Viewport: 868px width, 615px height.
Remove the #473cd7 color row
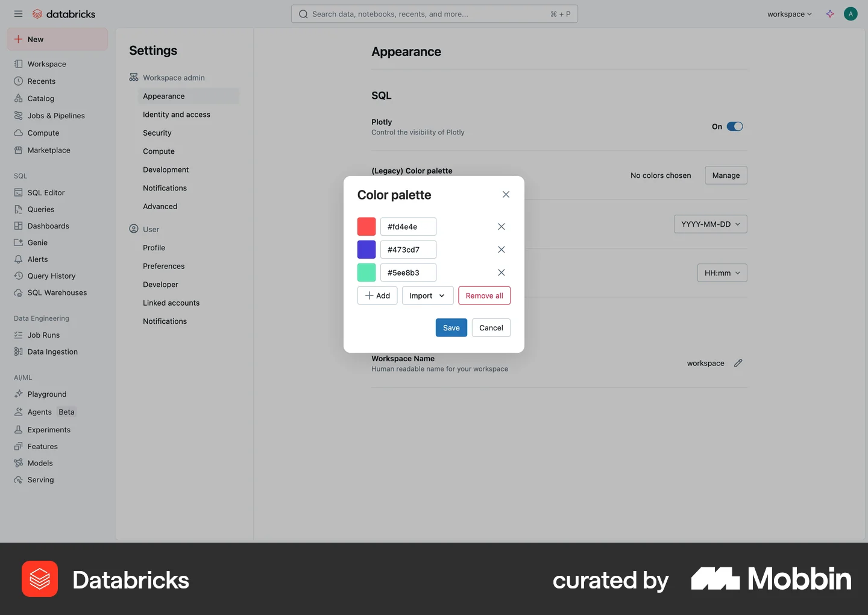501,250
